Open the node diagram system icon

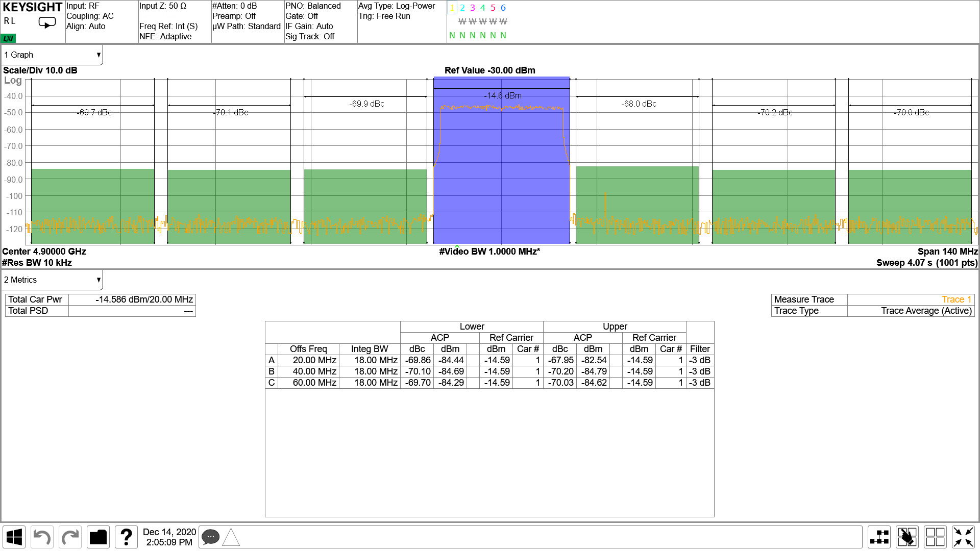[x=879, y=537]
